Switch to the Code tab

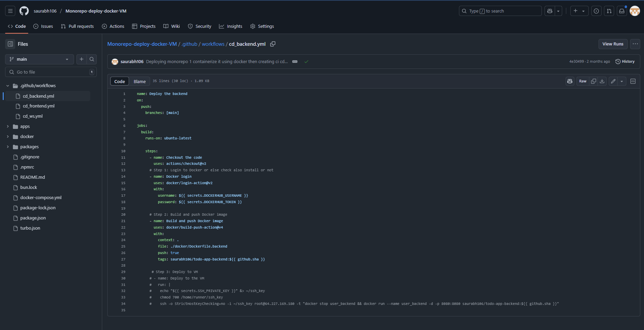point(17,26)
